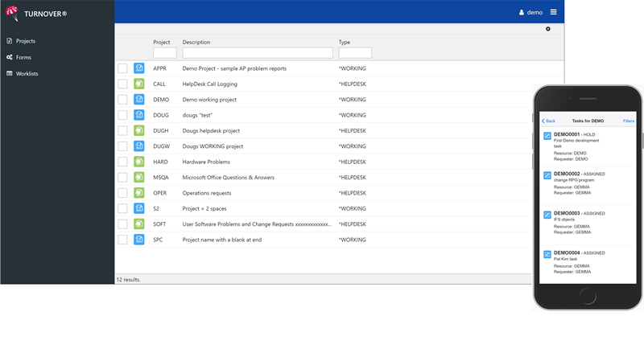Click the Forms gears icon
The width and height of the screenshot is (644, 357).
coord(10,57)
